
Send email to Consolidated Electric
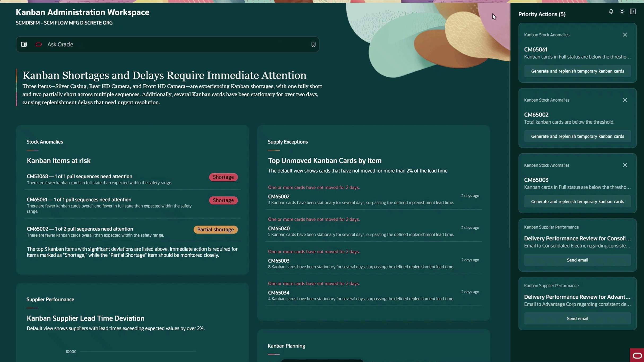(x=577, y=260)
